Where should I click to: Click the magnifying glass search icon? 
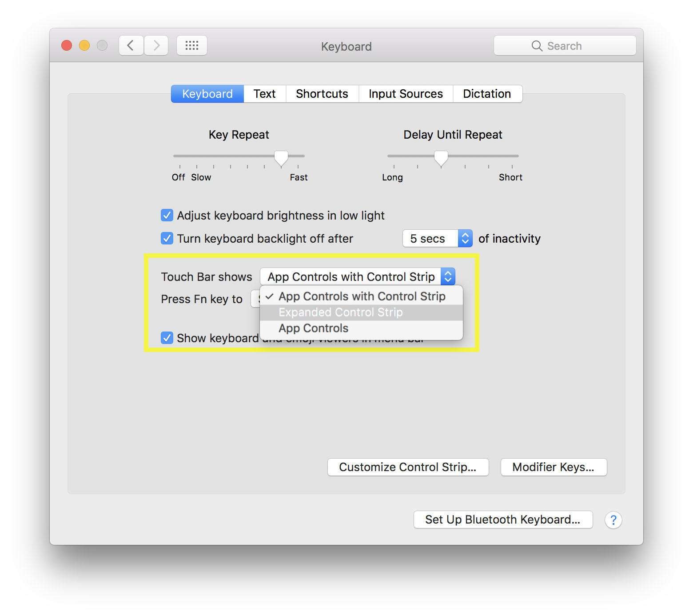[537, 46]
